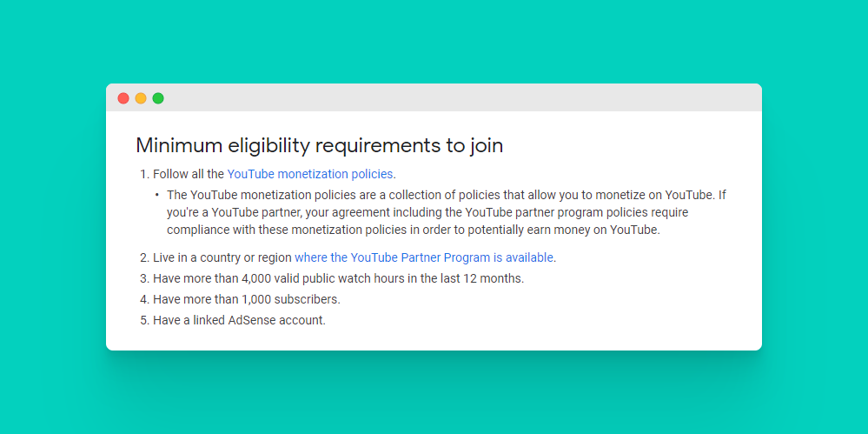Image resolution: width=868 pixels, height=434 pixels.
Task: Click the list number '3.' marker
Action: tap(144, 278)
